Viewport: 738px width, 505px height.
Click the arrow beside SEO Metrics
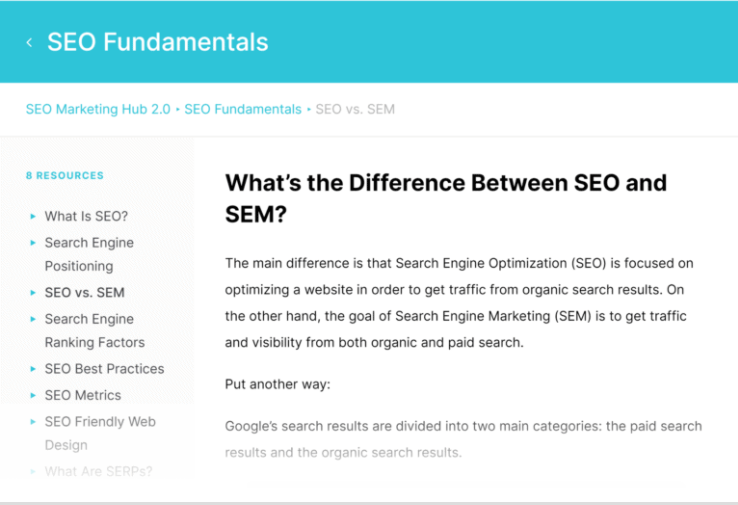click(x=33, y=395)
